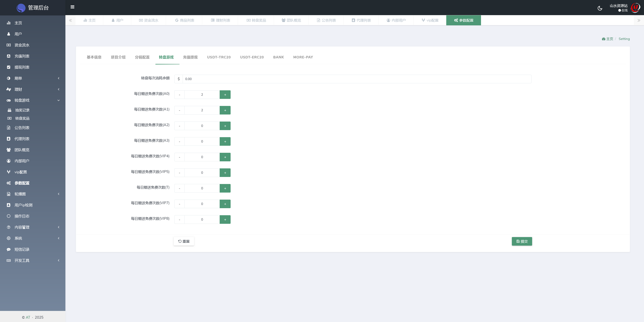Click the user avatar in header

coord(635,8)
